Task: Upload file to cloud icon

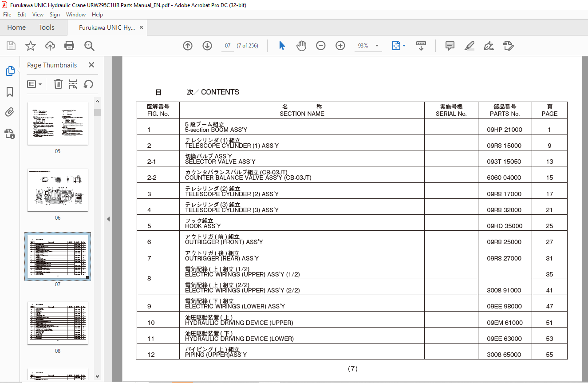Action: pos(50,46)
